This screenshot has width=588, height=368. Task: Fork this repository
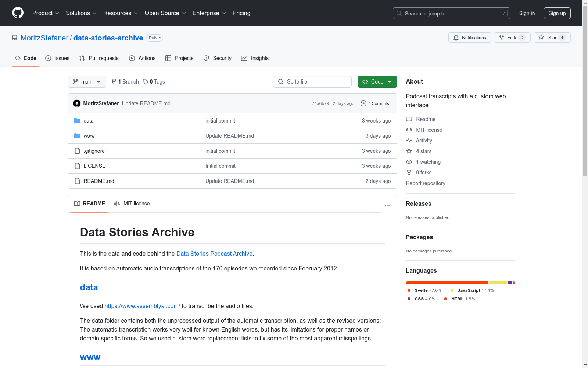click(x=512, y=38)
